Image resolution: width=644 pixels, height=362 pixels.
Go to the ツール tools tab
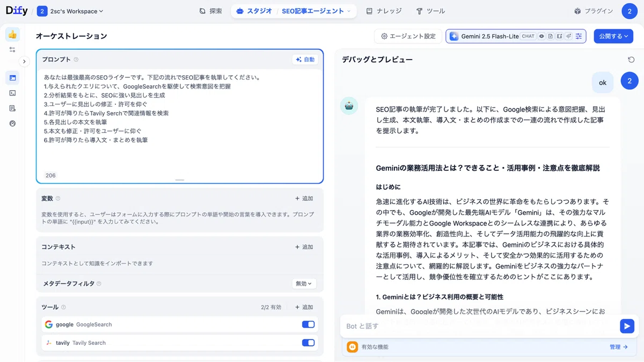click(x=430, y=11)
